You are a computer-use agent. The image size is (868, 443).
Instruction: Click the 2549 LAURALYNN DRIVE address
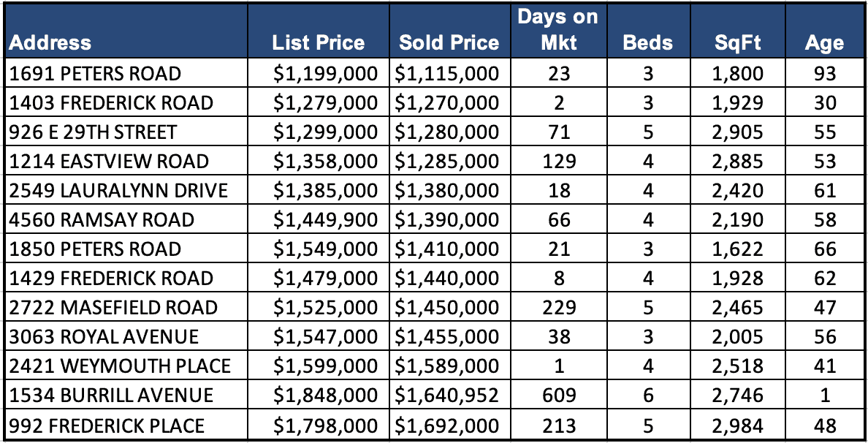118,191
